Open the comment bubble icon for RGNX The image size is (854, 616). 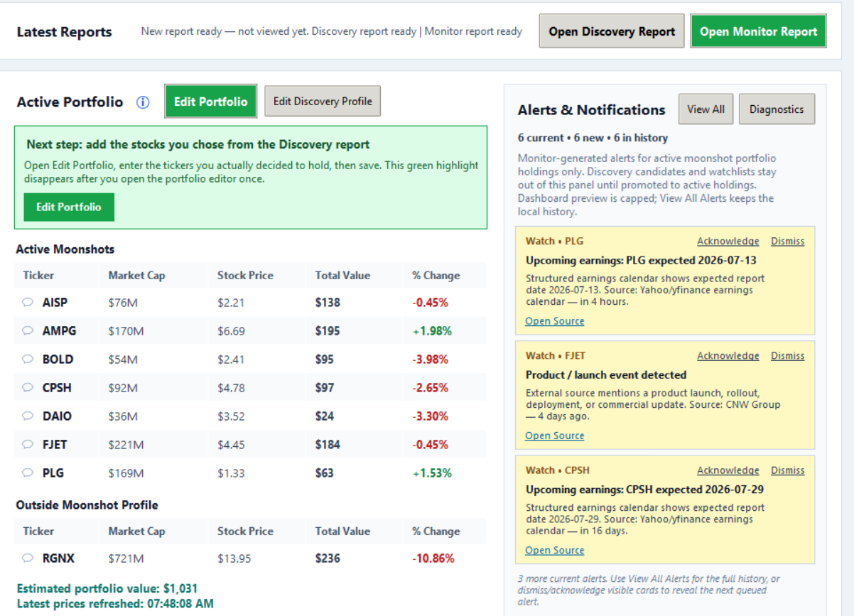pos(28,558)
